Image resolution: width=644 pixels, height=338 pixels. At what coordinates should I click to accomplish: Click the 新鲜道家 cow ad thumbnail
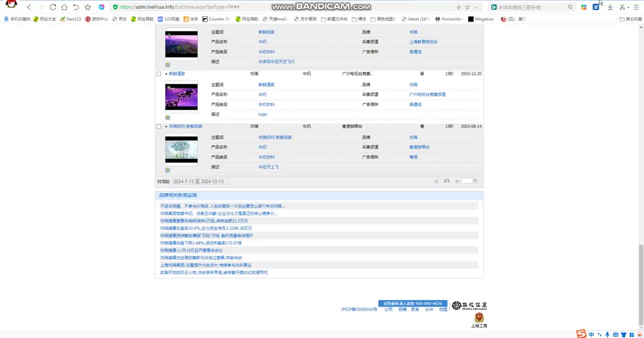(181, 97)
